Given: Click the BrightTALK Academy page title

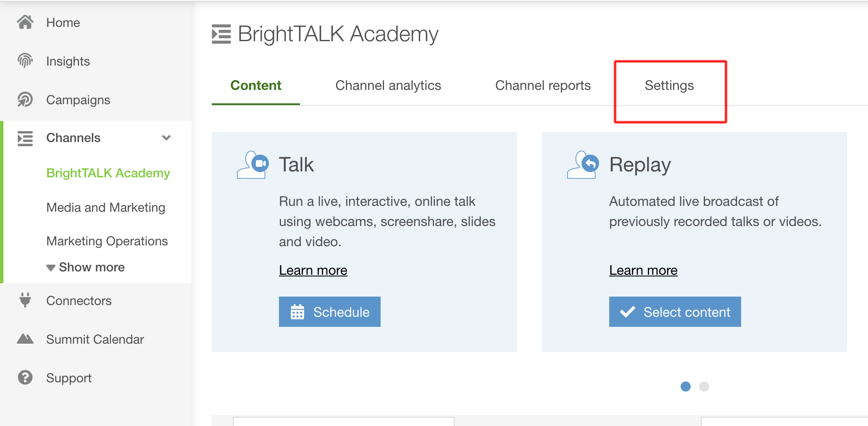Looking at the screenshot, I should pos(338,34).
